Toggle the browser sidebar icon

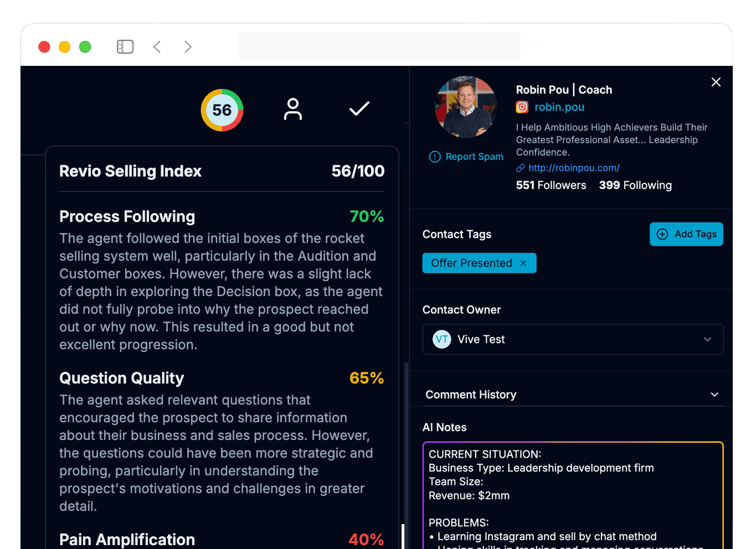(x=125, y=47)
